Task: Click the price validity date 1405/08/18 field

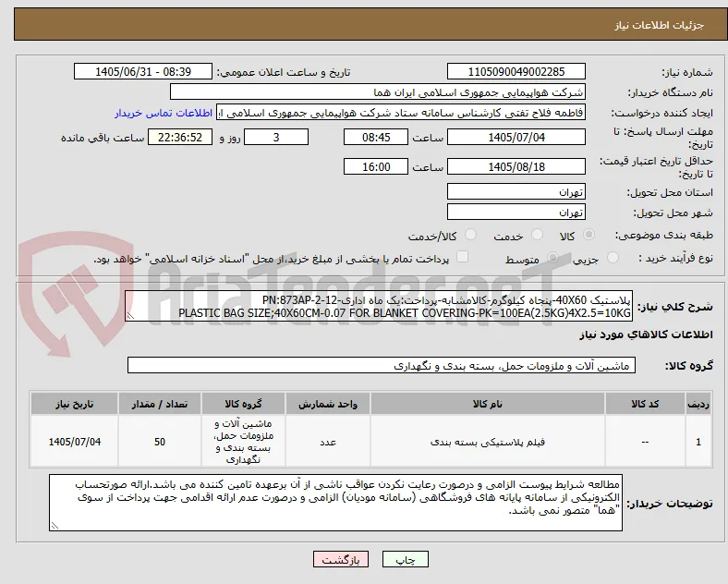Action: [516, 166]
